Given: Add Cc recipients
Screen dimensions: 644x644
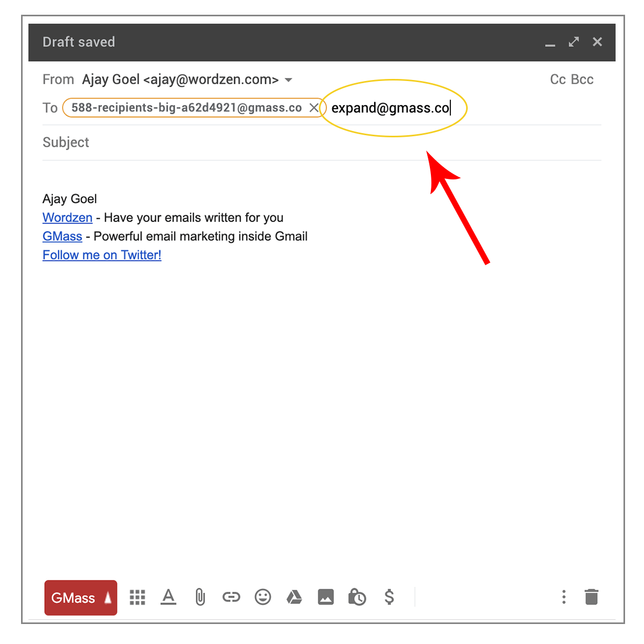Looking at the screenshot, I should (x=558, y=79).
